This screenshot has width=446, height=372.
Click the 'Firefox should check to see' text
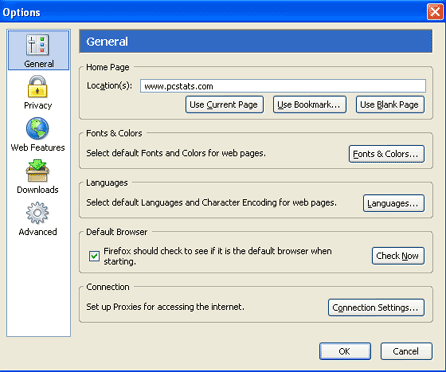point(217,256)
